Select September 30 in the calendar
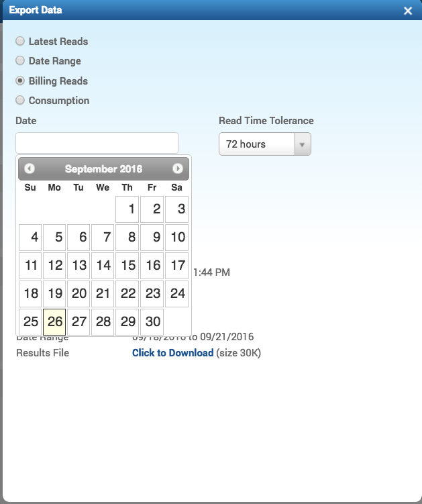 (152, 322)
